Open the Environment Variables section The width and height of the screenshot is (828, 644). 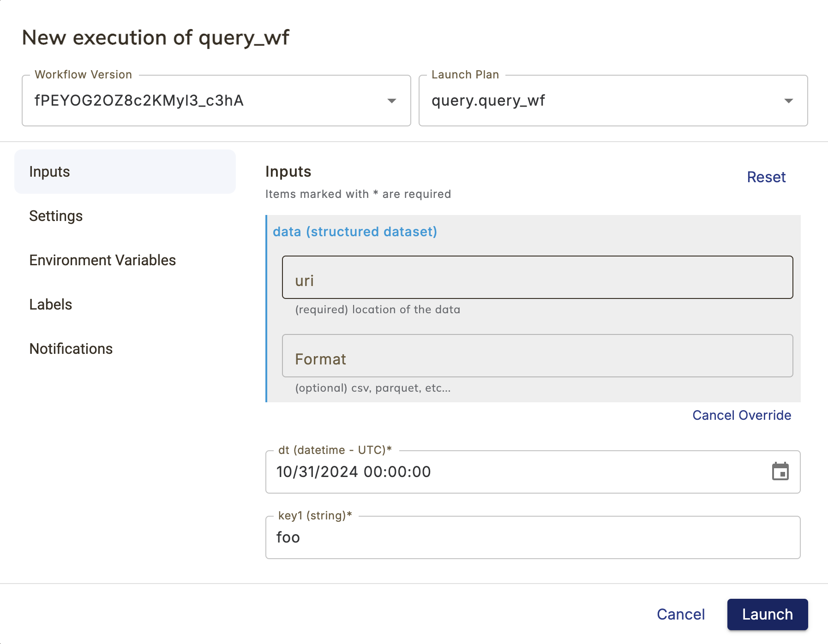[x=102, y=260]
